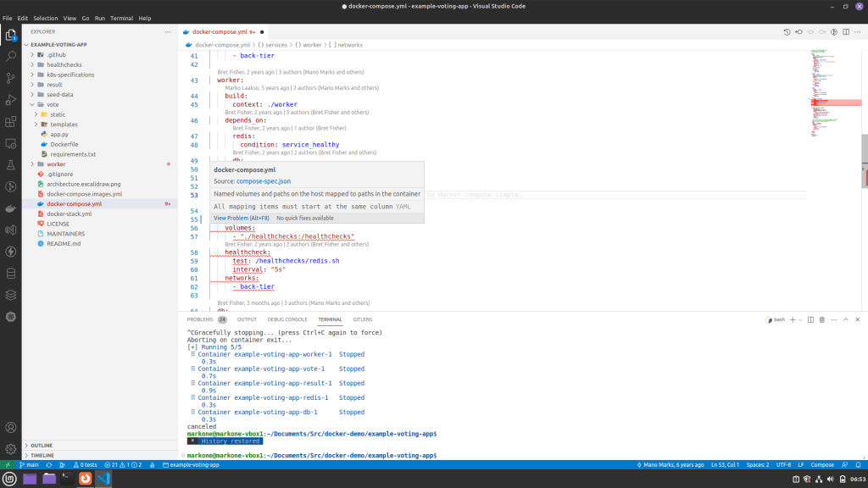The height and width of the screenshot is (488, 868).
Task: Toggle maximized terminal panel size
Action: click(845, 319)
